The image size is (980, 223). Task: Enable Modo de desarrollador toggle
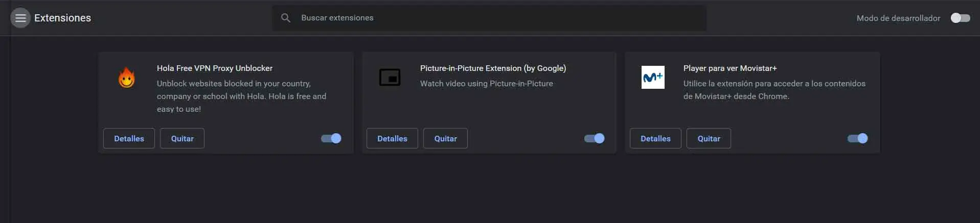[960, 18]
